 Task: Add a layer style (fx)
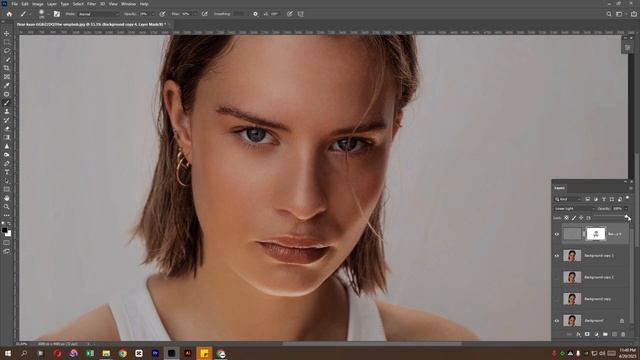coord(578,334)
